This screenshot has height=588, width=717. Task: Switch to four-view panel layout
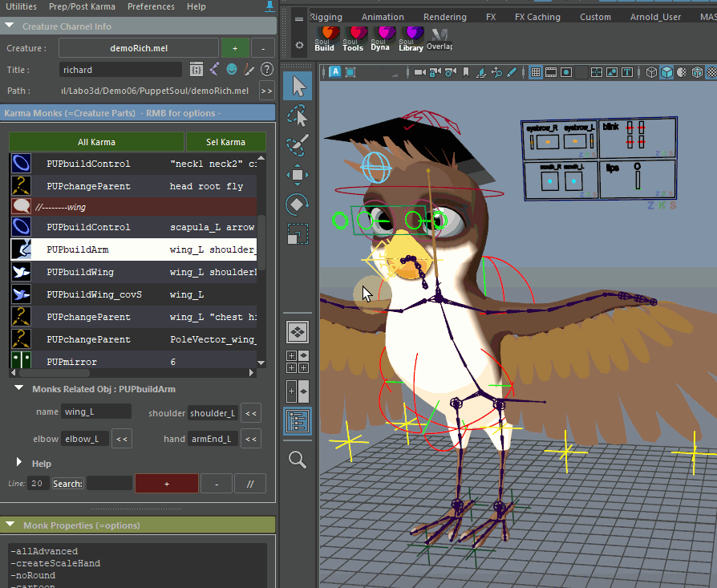[x=298, y=362]
